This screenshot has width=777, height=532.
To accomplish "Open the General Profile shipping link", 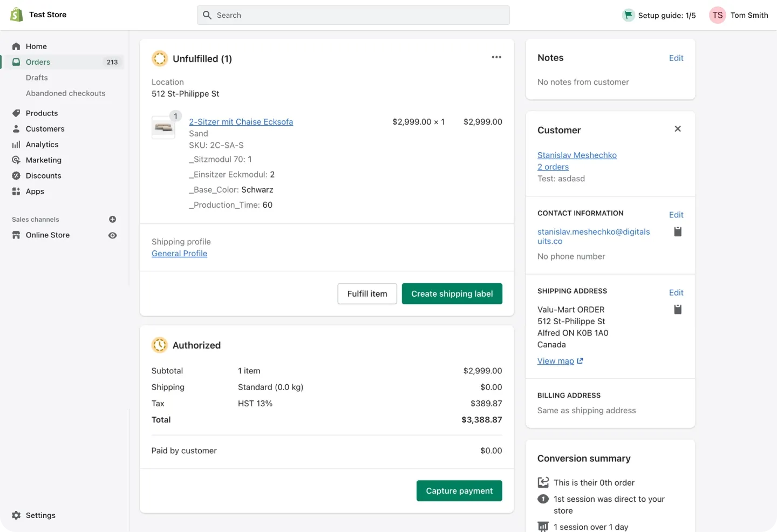I will point(179,254).
